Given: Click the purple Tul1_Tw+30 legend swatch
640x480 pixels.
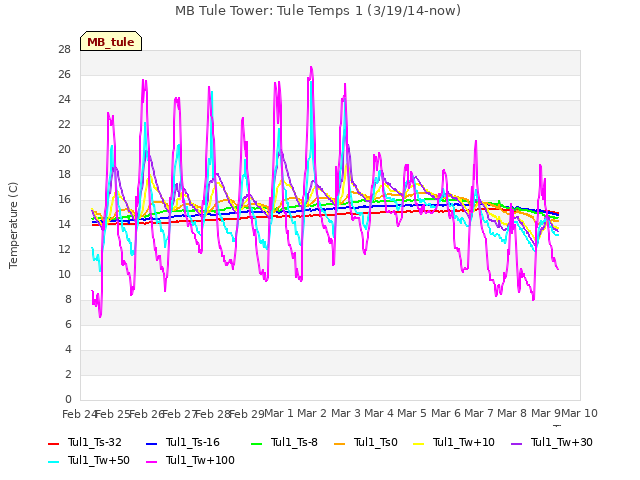Looking at the screenshot, I should click(516, 443).
